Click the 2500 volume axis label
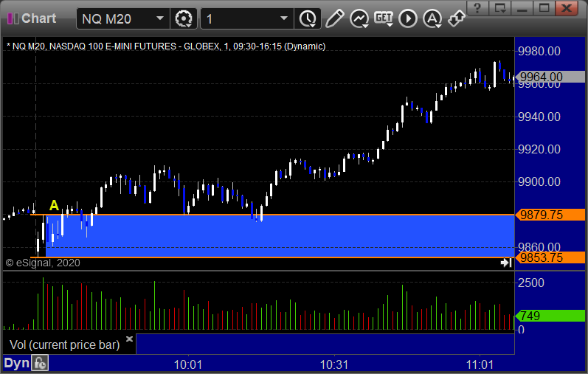The height and width of the screenshot is (374, 588). click(x=530, y=283)
